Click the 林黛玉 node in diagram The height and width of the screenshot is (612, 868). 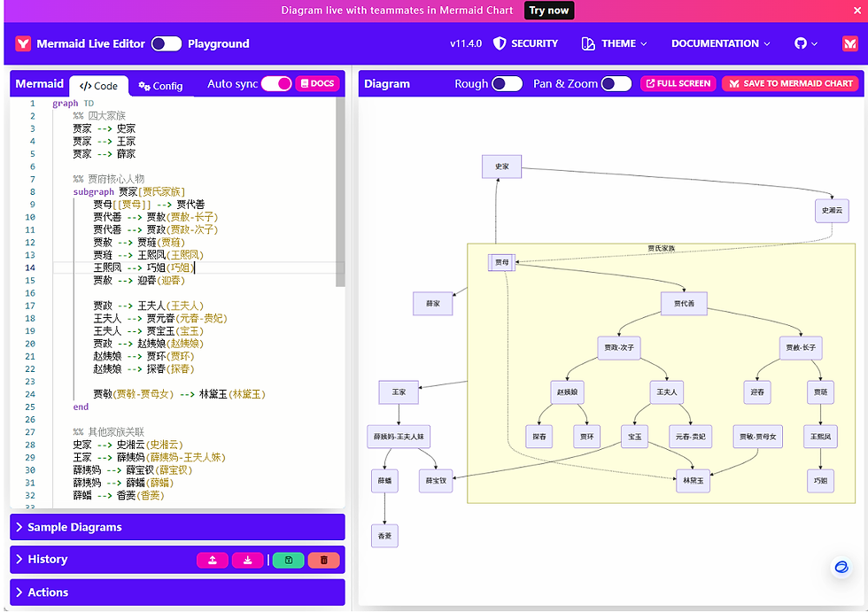point(693,481)
